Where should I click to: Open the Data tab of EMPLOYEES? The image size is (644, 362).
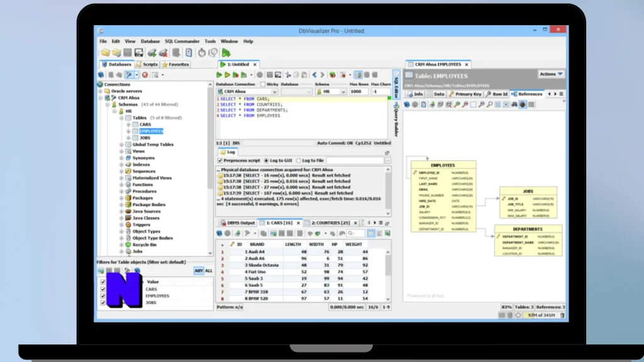click(435, 94)
